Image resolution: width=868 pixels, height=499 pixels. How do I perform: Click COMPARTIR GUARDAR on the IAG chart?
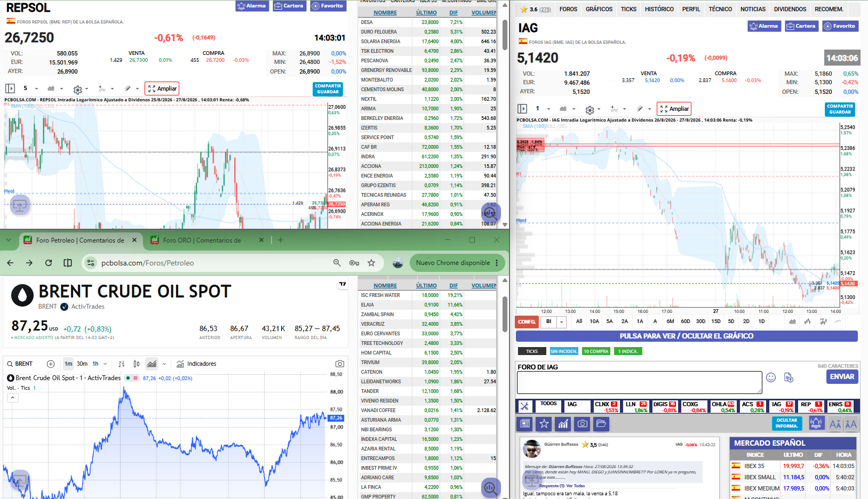pos(840,109)
